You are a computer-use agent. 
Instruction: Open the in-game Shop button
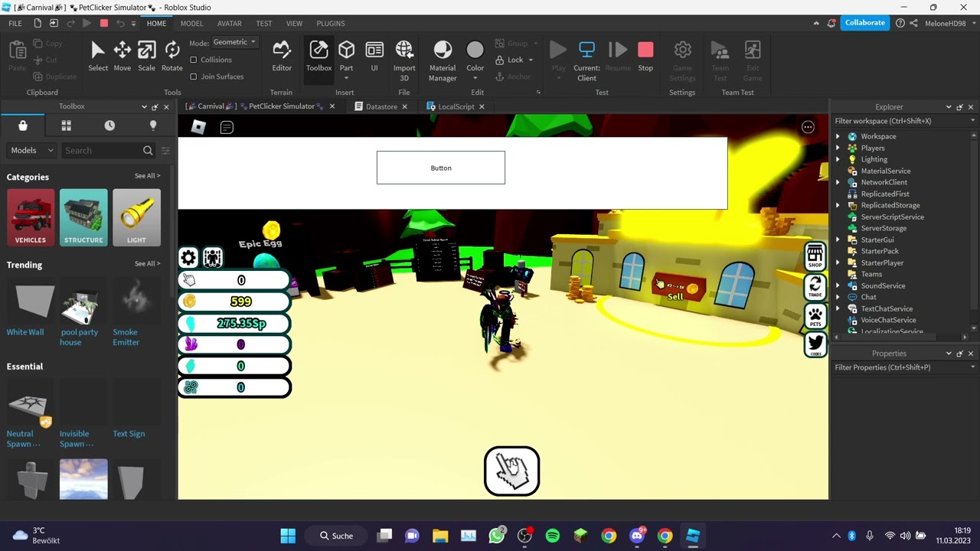point(815,256)
